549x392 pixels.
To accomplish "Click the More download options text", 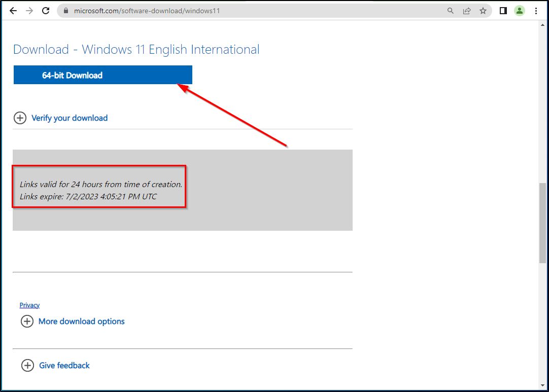I will pos(82,322).
